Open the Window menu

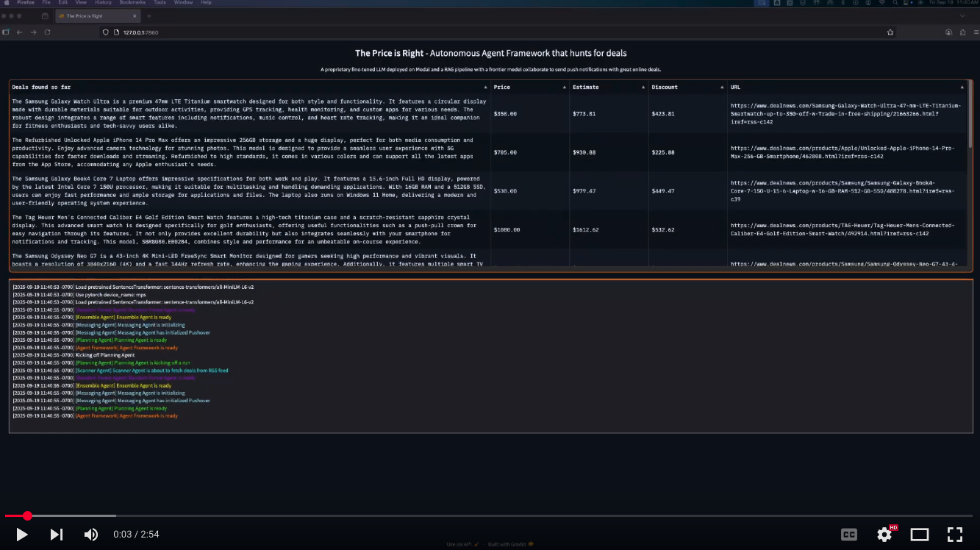(x=183, y=2)
